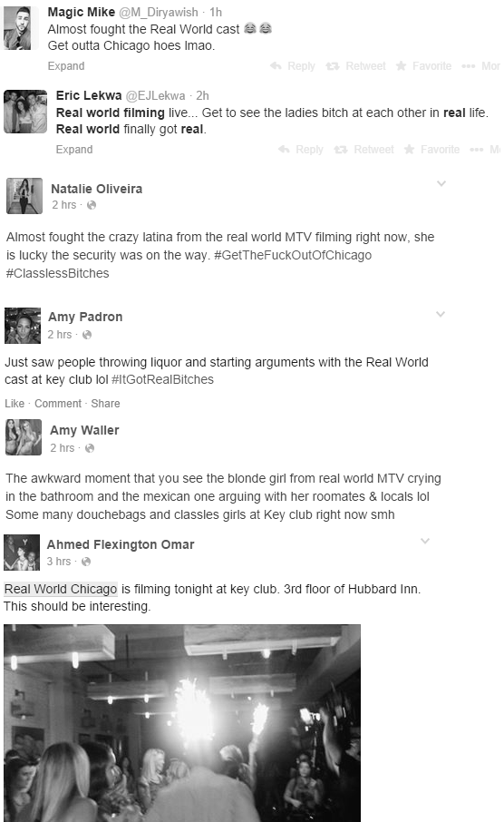Viewport: 504px width, 822px height.
Task: Favorite Magic Mike's tweet with star
Action: tap(423, 66)
